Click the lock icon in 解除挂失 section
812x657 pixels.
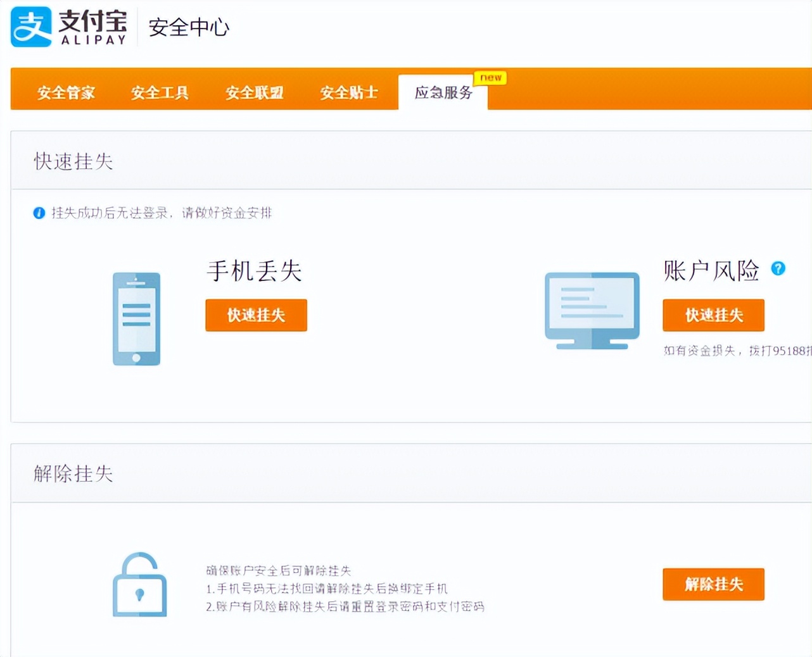tap(139, 585)
